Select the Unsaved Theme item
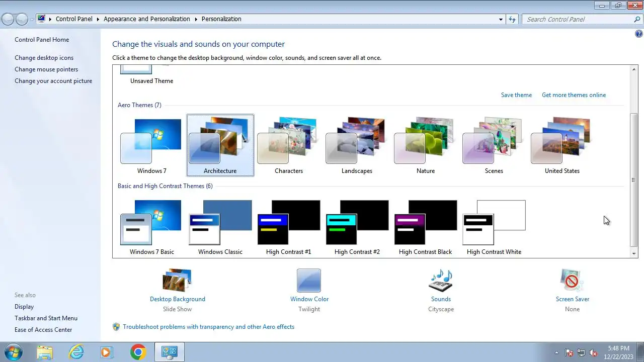The height and width of the screenshot is (362, 644). coord(151,75)
